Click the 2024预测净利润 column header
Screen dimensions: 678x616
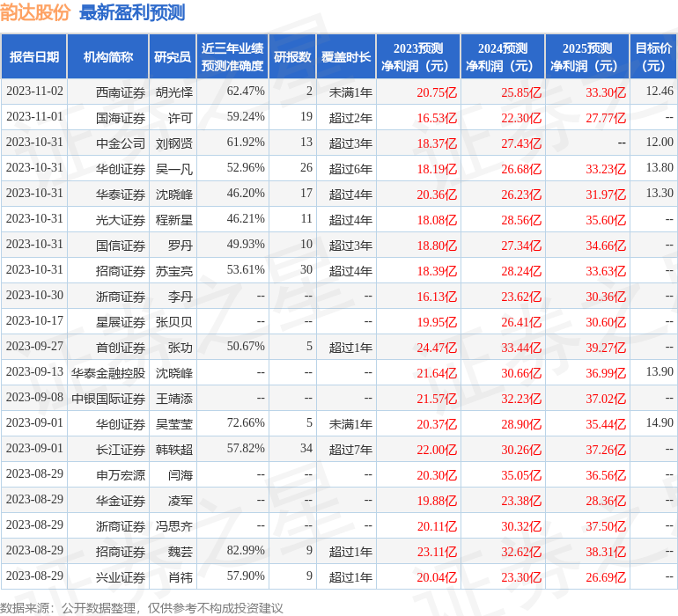tap(503, 56)
